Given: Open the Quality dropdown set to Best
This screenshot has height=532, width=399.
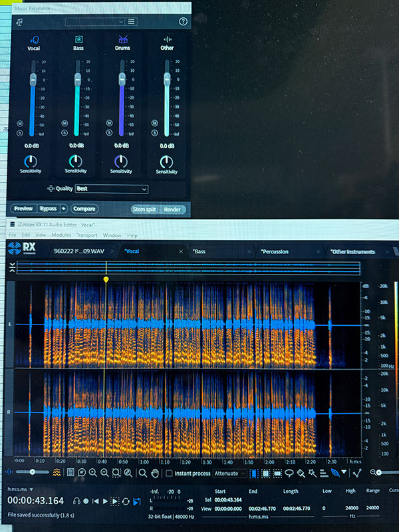Looking at the screenshot, I should [x=112, y=189].
